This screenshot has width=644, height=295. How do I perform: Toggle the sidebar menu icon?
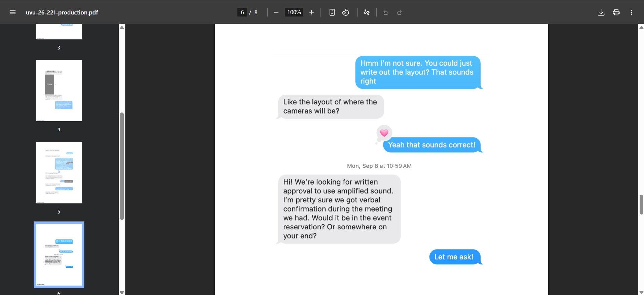click(x=12, y=12)
